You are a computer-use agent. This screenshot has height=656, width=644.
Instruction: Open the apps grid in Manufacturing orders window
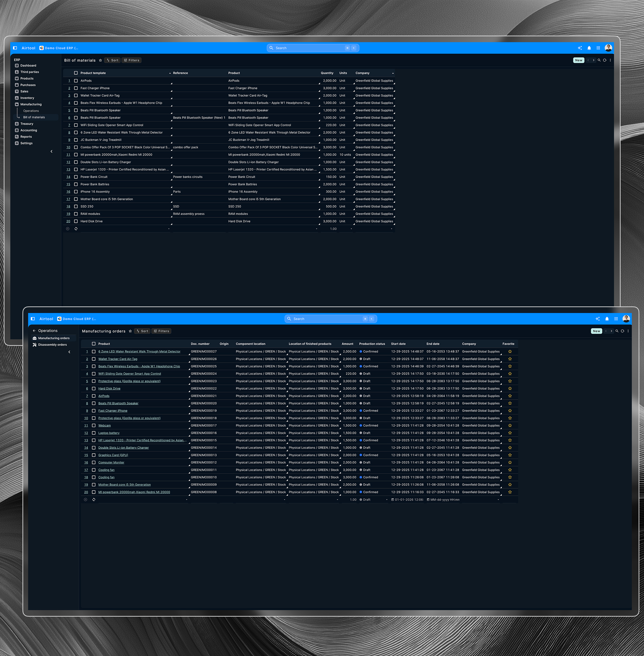[616, 319]
